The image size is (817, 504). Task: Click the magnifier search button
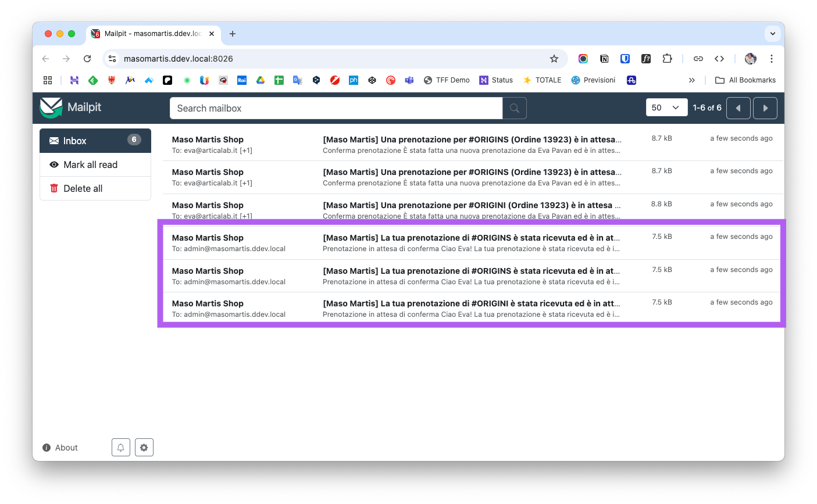pyautogui.click(x=515, y=108)
